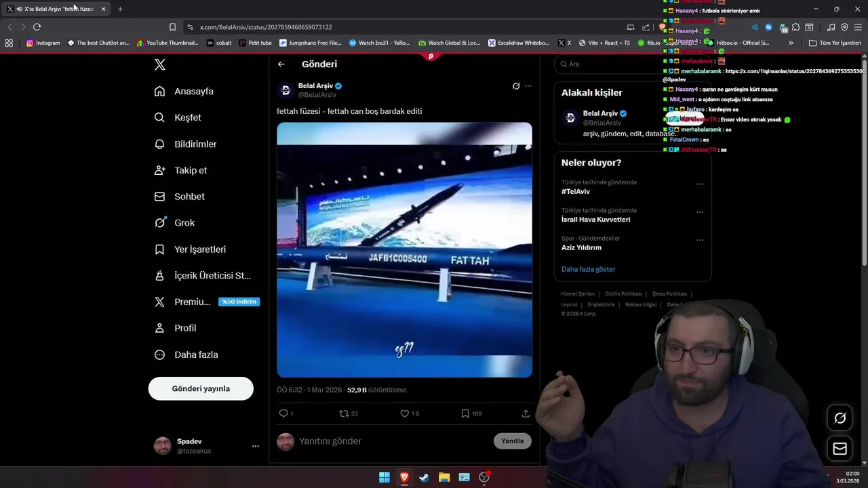Viewport: 868px width, 488px height.
Task: Open apps grid icon in bookmarks bar
Action: click(x=9, y=43)
